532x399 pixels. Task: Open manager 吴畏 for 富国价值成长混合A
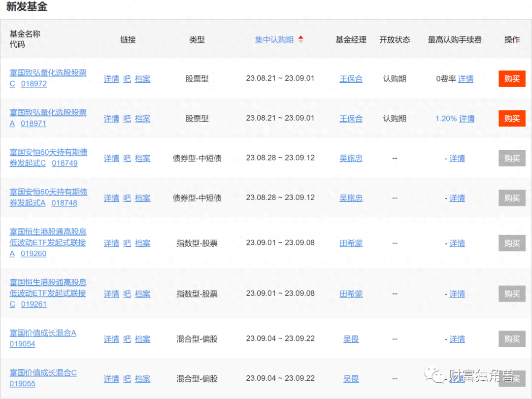[351, 339]
